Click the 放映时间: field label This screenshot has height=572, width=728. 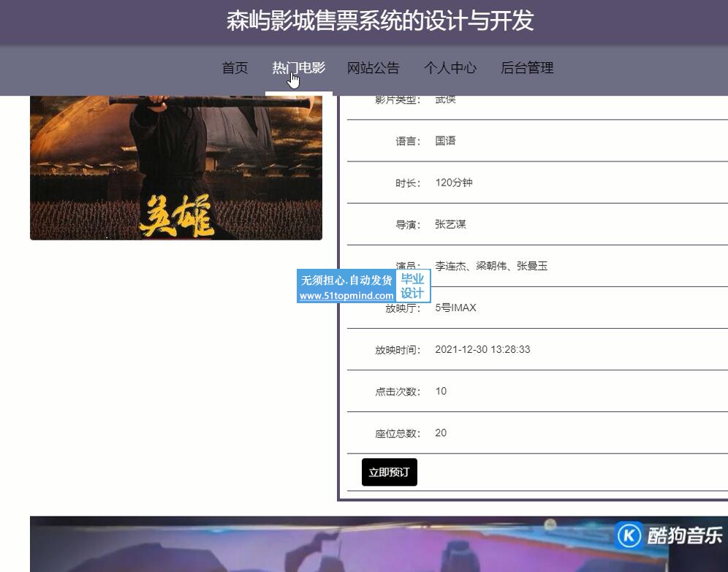coord(398,350)
